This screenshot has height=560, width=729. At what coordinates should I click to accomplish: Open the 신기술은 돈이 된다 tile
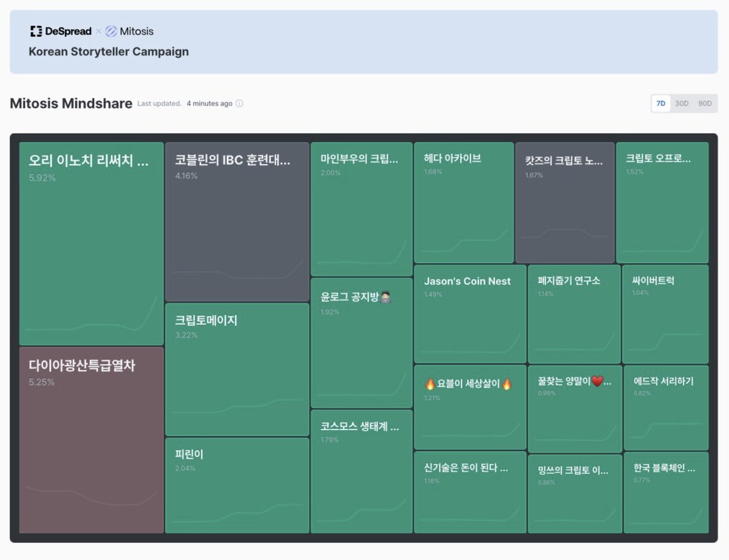(470, 492)
